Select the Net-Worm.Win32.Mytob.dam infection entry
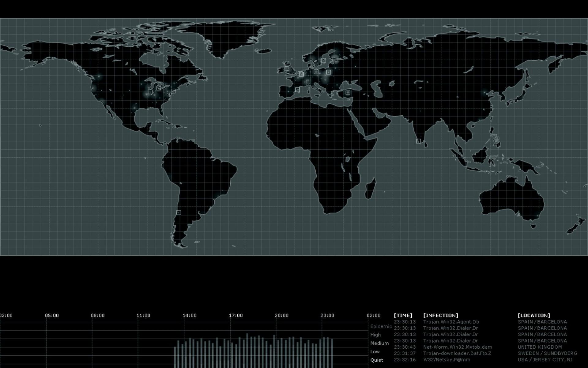 click(x=458, y=347)
